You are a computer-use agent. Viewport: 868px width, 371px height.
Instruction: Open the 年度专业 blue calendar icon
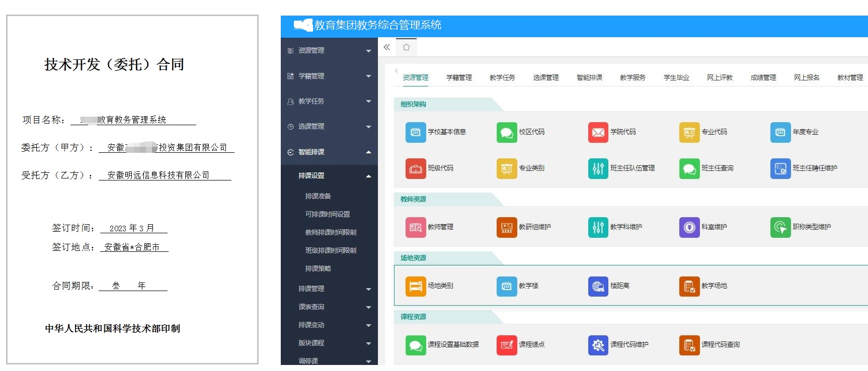click(x=780, y=132)
